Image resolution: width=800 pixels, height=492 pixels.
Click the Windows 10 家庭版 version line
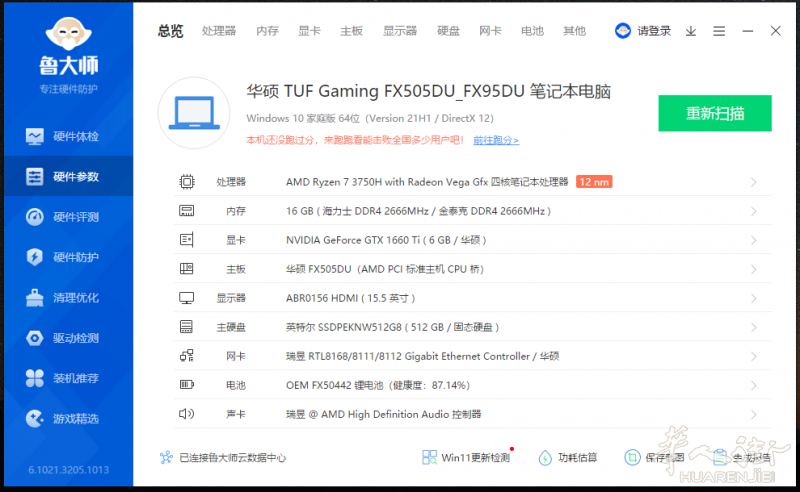370,118
